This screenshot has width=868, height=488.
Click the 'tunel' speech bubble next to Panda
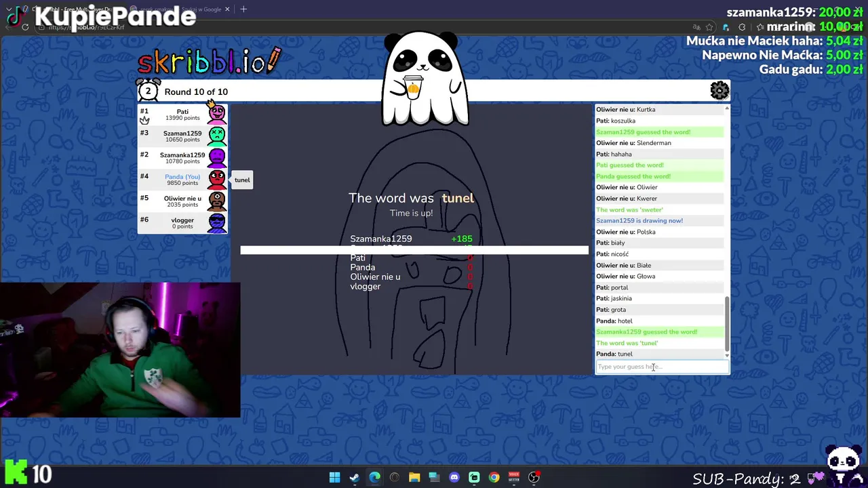pos(242,180)
